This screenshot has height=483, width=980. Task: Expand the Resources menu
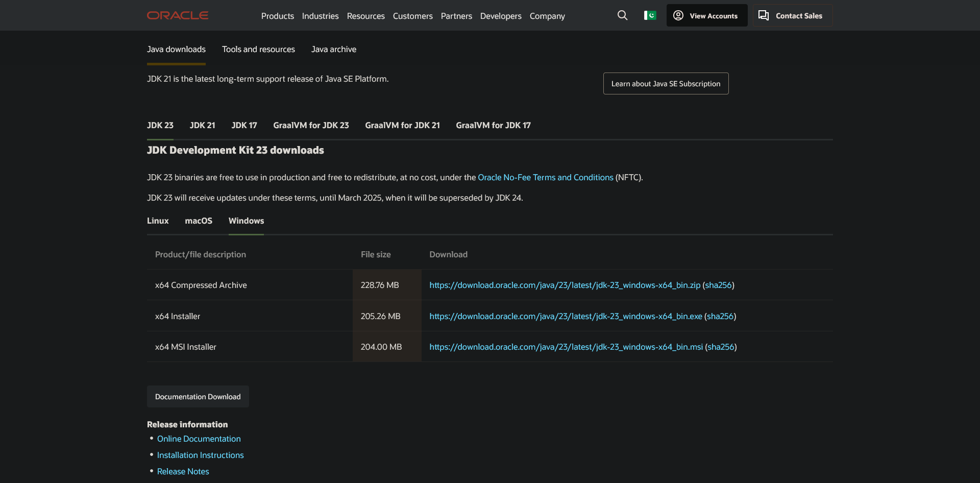click(365, 16)
